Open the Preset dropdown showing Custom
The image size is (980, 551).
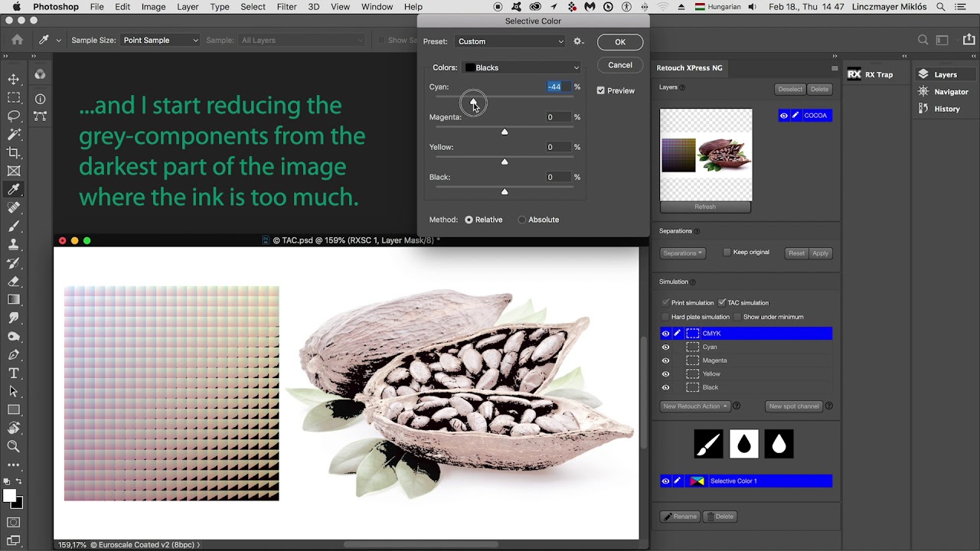(511, 41)
